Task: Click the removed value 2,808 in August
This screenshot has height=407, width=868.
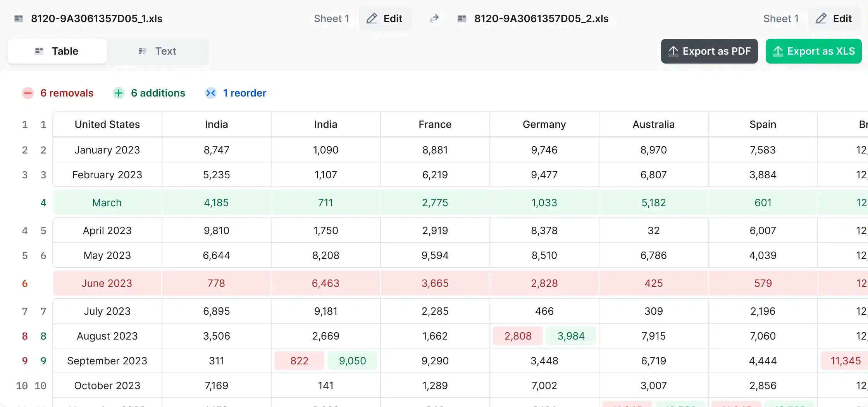Action: pos(518,336)
